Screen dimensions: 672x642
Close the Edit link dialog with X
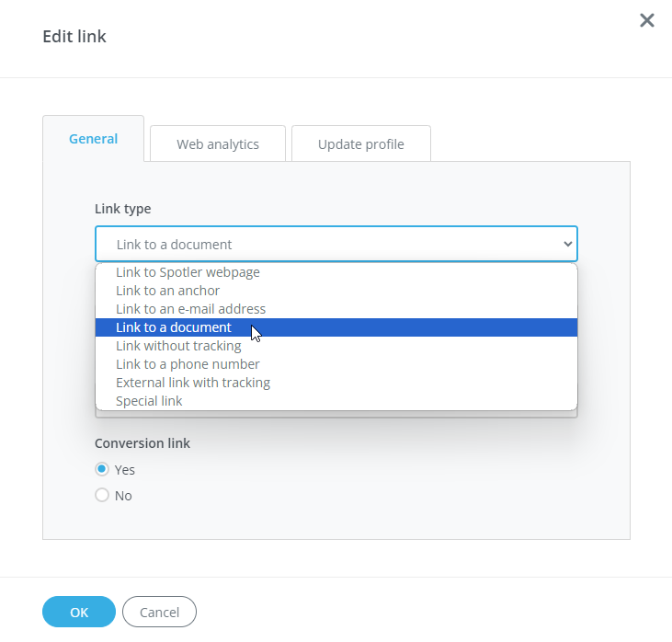(x=647, y=20)
